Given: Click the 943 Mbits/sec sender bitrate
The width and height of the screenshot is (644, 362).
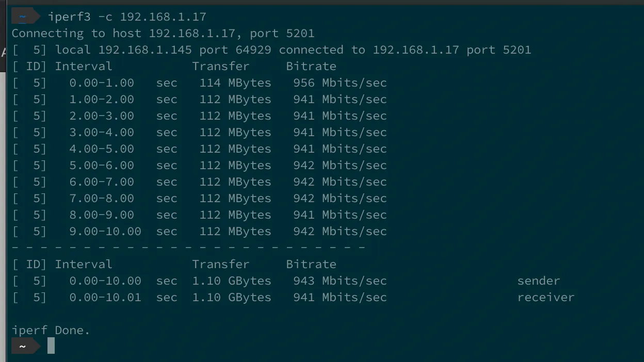Looking at the screenshot, I should pos(340,281).
